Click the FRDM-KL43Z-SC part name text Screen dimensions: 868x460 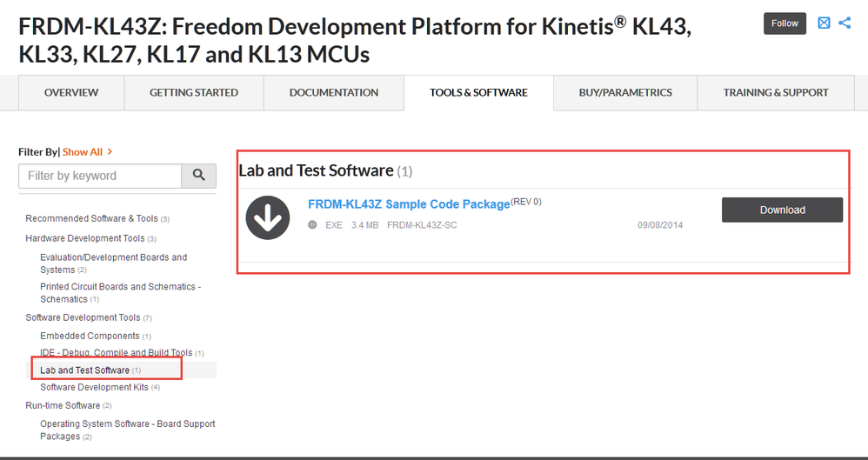point(422,225)
